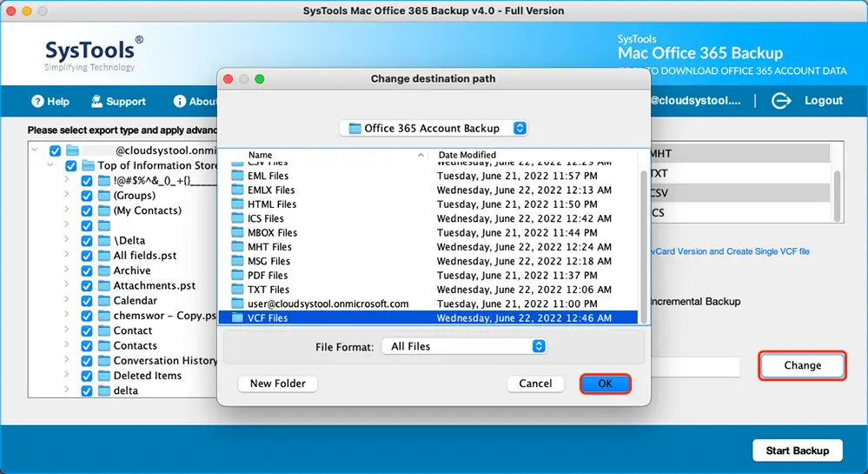Uncheck the (Groups) checkbox

tap(86, 196)
